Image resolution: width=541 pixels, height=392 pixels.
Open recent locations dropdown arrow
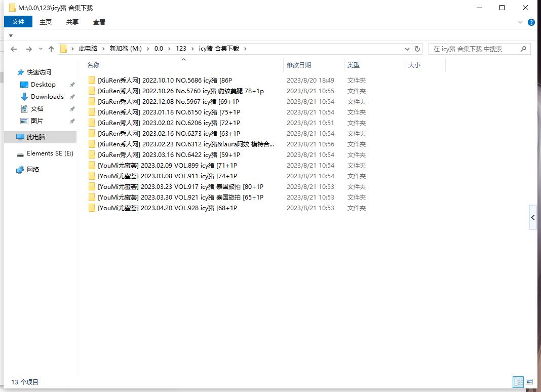pos(41,49)
